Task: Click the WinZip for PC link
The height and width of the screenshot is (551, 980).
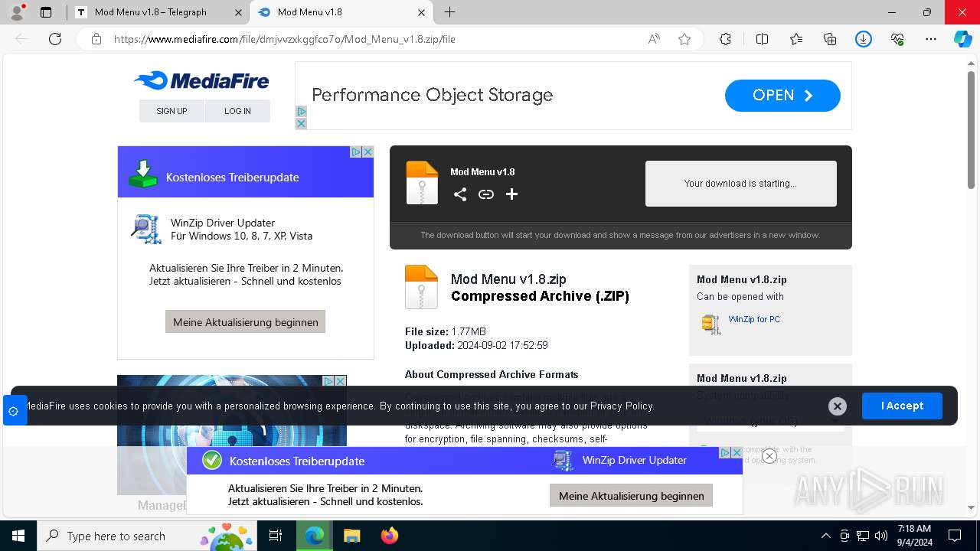Action: pyautogui.click(x=754, y=319)
